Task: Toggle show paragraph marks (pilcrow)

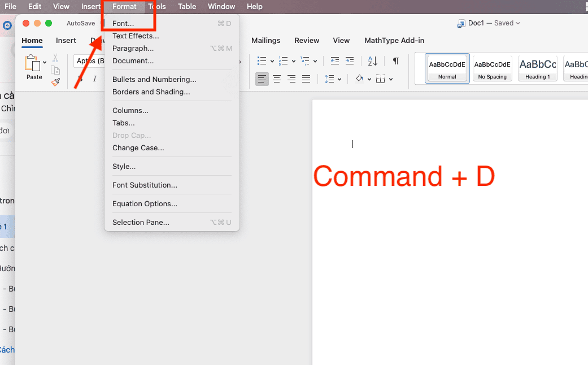Action: pos(395,61)
